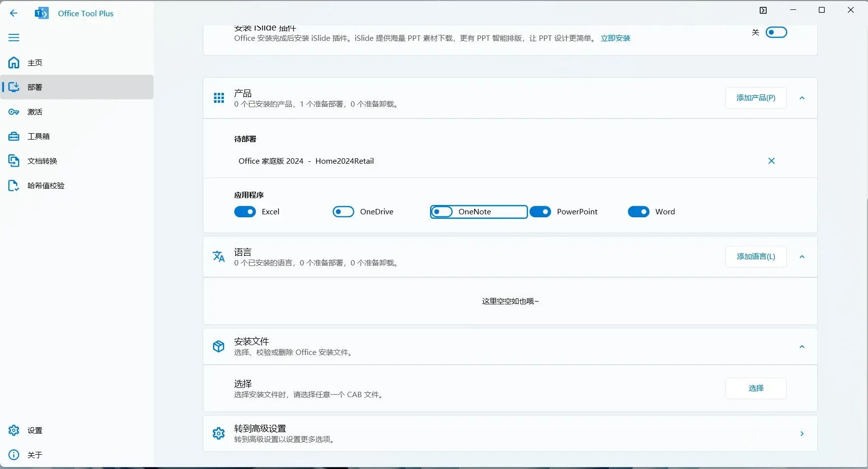The image size is (868, 469).
Task: Click the 选择 button for install files
Action: (x=756, y=388)
